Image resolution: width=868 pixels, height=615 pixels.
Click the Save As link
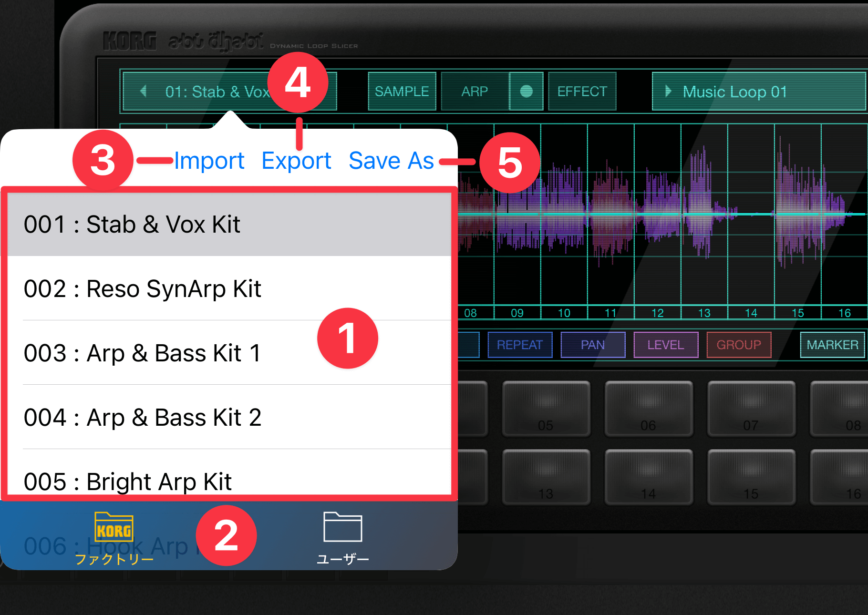point(391,160)
